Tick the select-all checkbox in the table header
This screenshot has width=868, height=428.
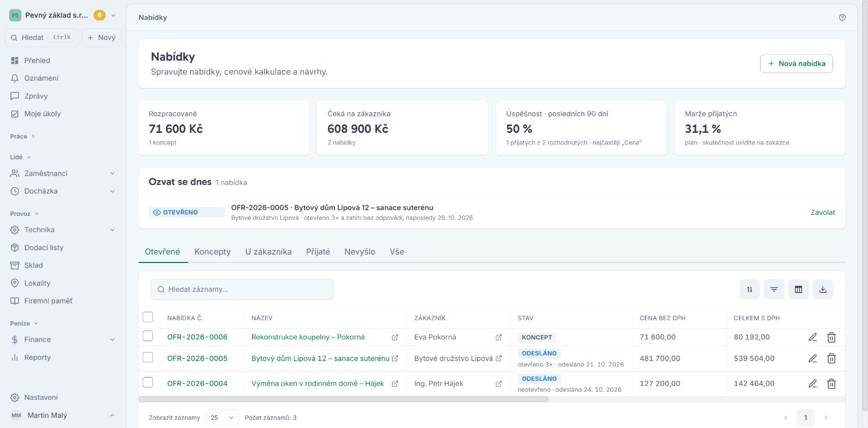tap(148, 317)
